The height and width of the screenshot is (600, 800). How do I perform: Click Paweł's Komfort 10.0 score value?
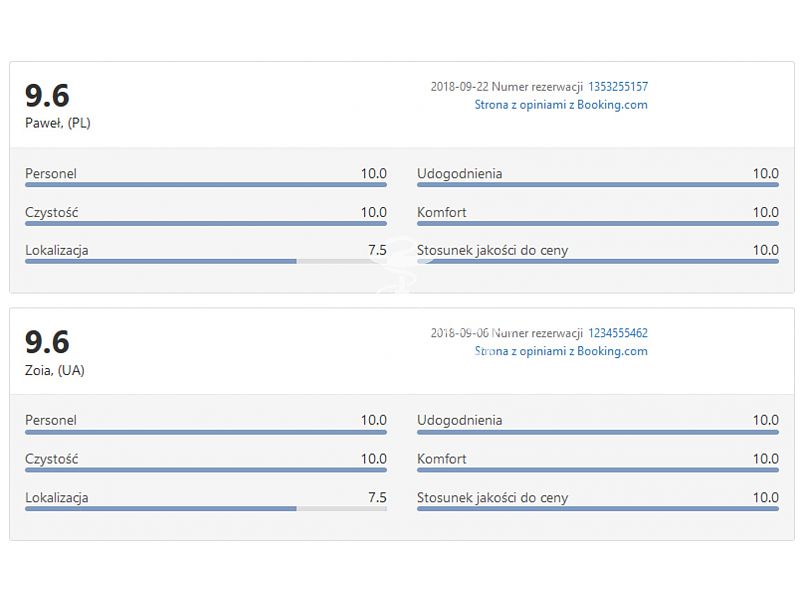(x=765, y=212)
